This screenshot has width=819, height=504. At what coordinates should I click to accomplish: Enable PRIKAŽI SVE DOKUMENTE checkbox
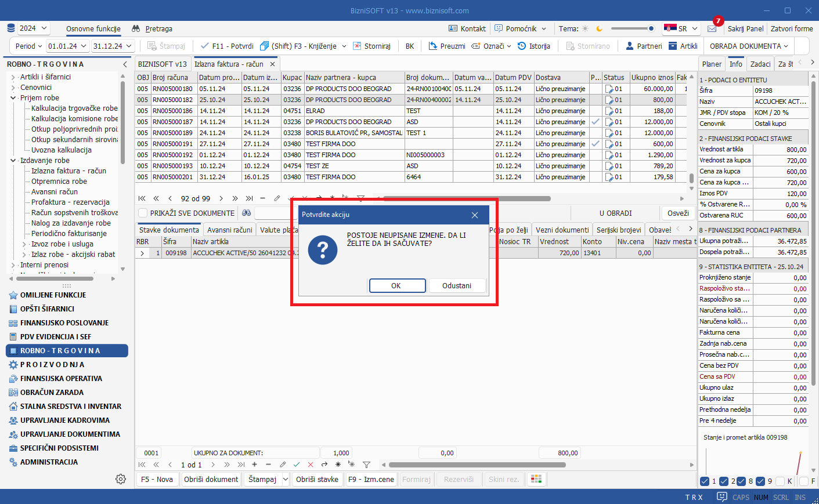click(x=143, y=213)
